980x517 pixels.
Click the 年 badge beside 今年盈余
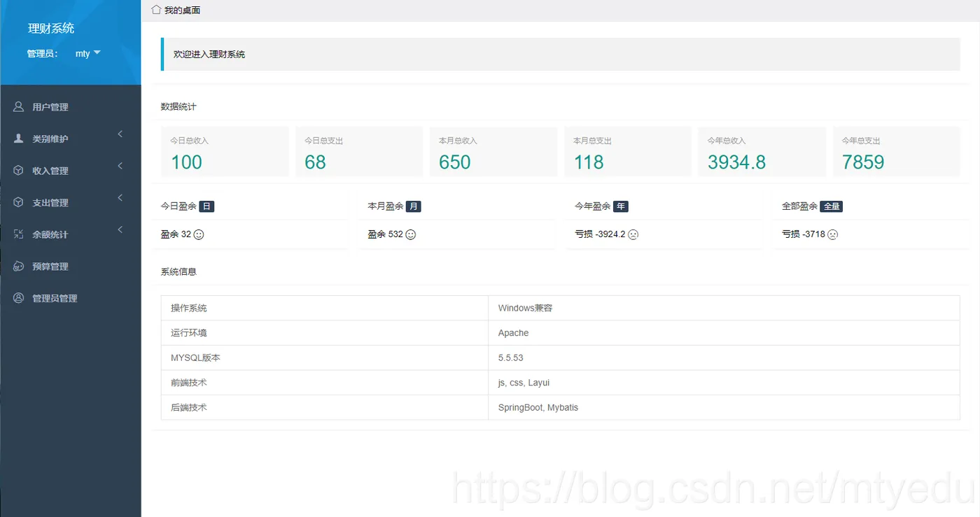[621, 206]
